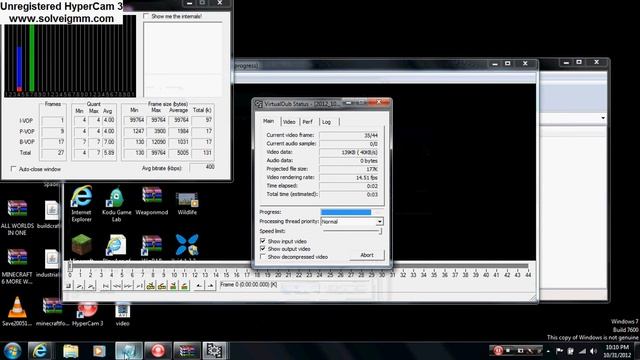Switch to the VirtualDub gear taskbar button
640x360 pixels.
pos(215,351)
